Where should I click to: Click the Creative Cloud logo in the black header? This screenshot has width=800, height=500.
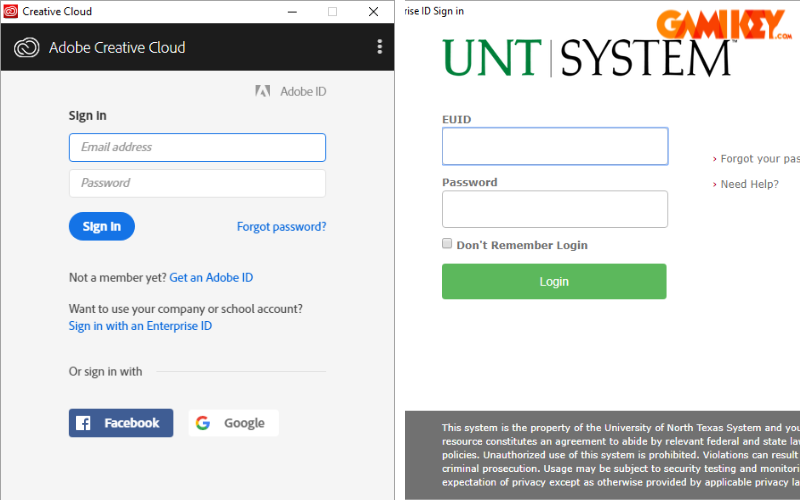tap(27, 47)
